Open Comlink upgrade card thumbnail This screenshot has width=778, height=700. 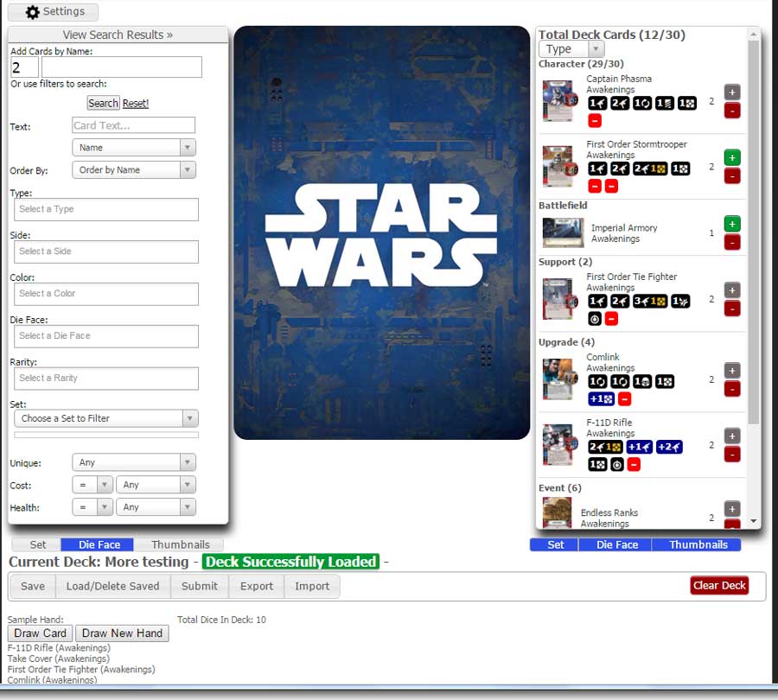click(x=560, y=379)
